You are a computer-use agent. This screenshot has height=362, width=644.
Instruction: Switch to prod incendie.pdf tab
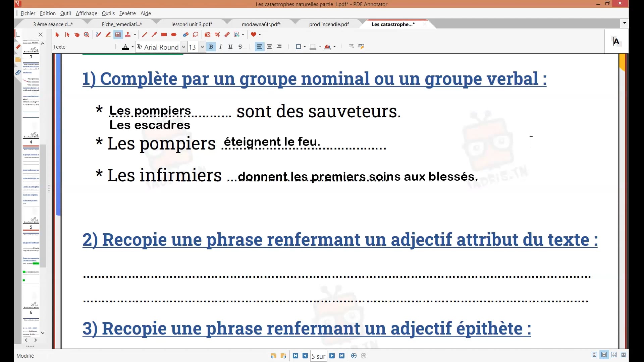(x=329, y=24)
